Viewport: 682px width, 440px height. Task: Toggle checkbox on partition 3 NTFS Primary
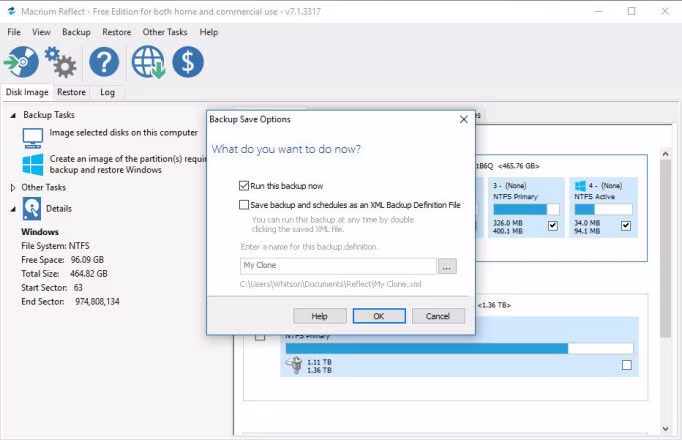point(553,226)
